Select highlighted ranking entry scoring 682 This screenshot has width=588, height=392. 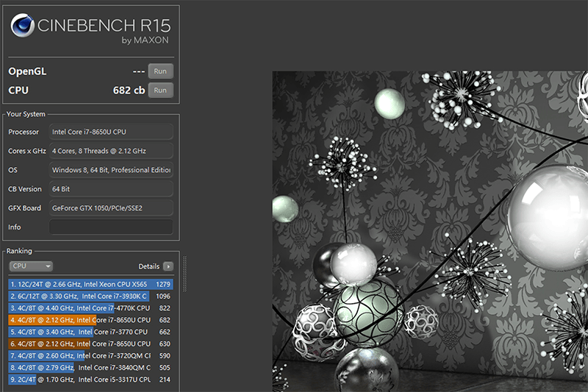click(x=90, y=320)
